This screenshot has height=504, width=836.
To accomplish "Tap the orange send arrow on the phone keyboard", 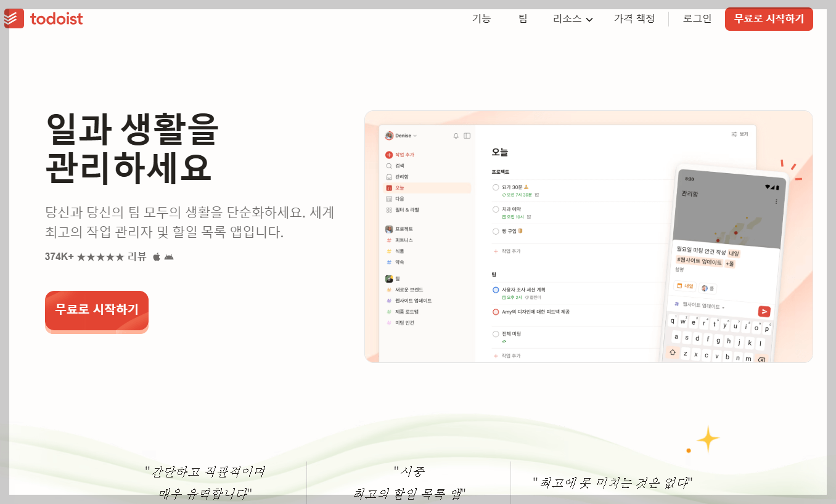I will pos(763,312).
